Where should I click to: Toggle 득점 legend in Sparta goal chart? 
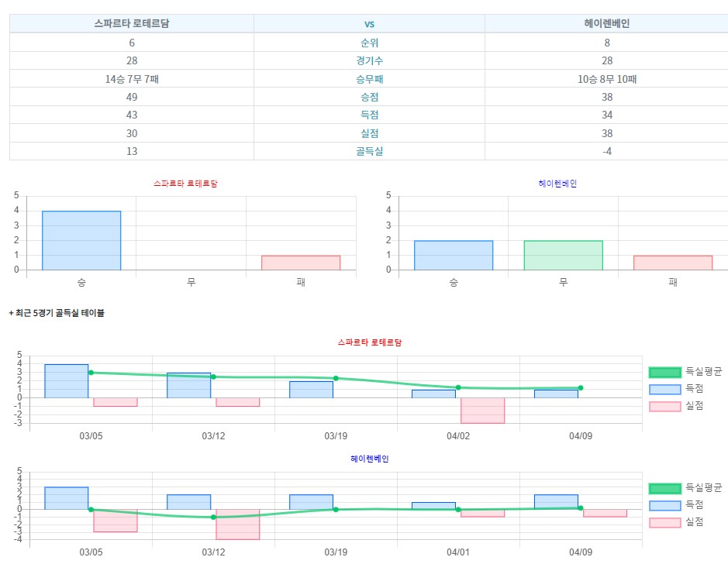676,389
